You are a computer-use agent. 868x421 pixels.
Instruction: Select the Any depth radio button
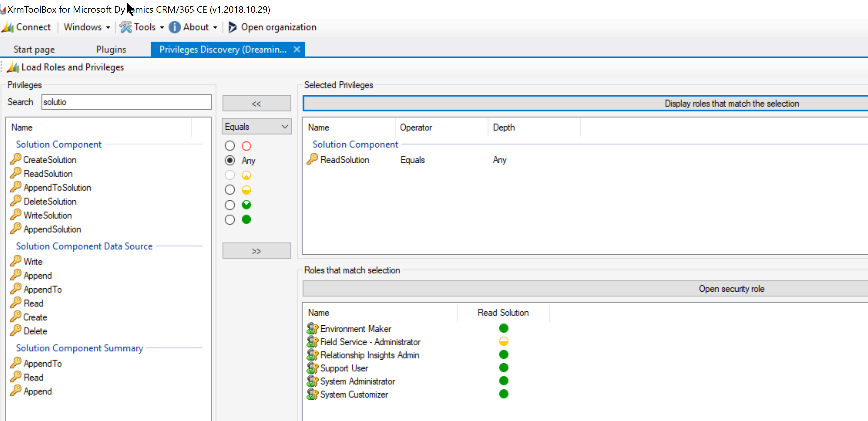point(230,160)
